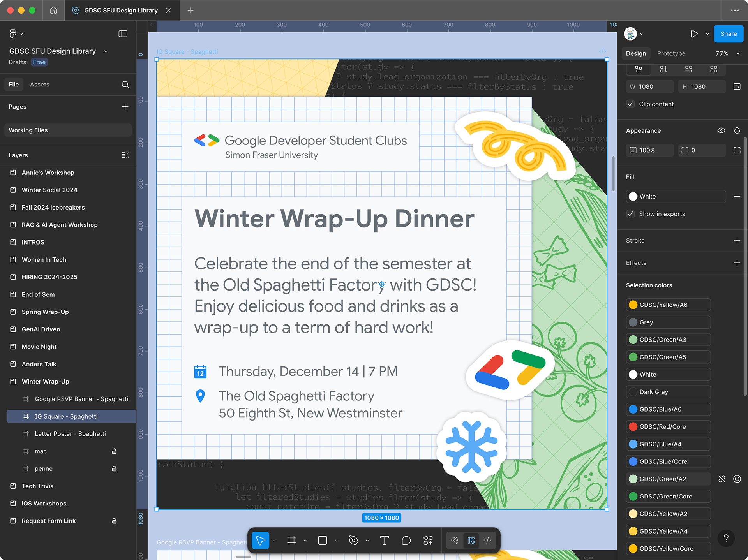Toggle the left sidebar panel icon
This screenshot has height=560, width=748.
(x=123, y=34)
